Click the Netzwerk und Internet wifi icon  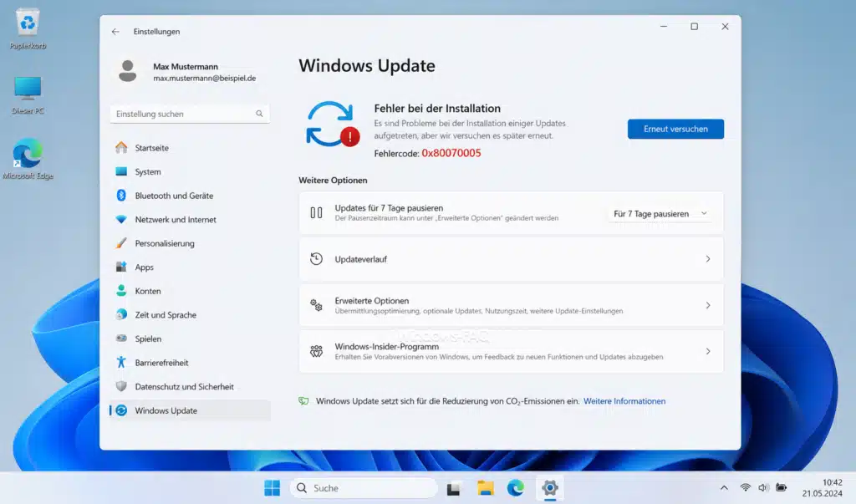[x=121, y=220]
